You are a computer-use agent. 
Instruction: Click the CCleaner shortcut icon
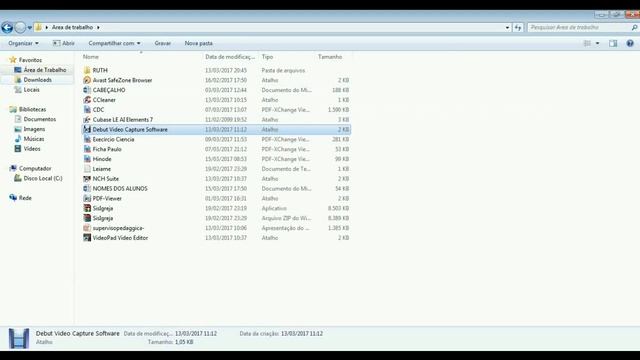pyautogui.click(x=87, y=100)
